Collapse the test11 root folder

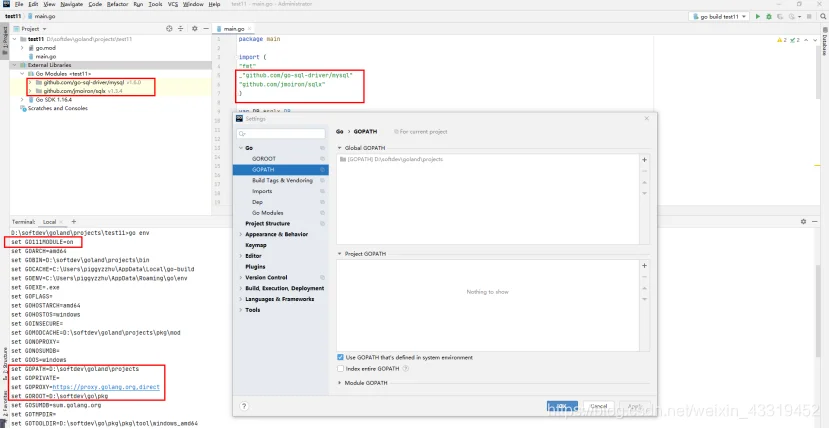click(15, 39)
